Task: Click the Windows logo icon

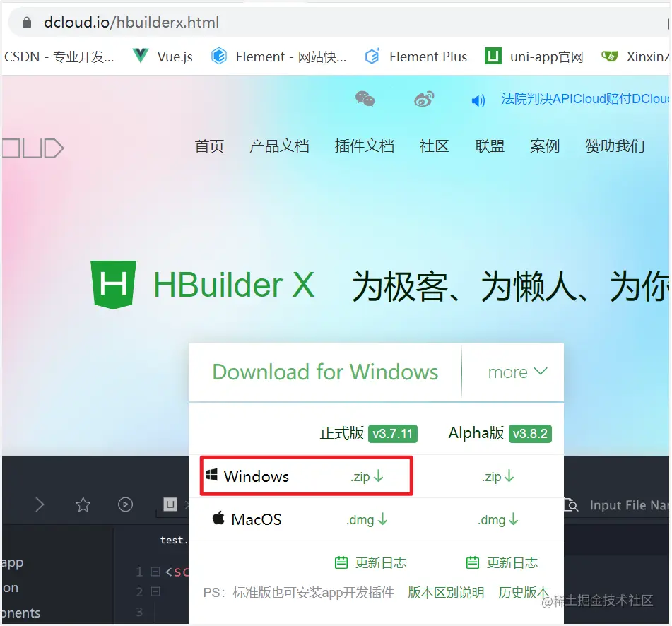Action: click(211, 475)
